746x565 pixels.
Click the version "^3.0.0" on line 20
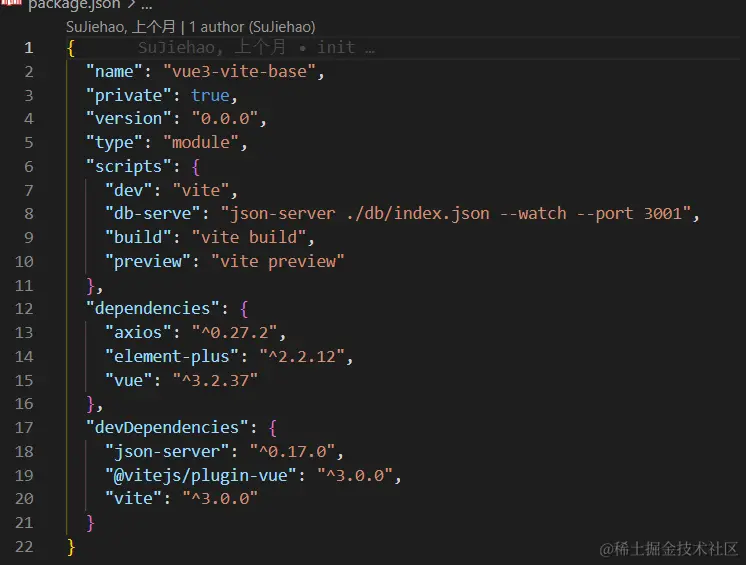(220, 498)
